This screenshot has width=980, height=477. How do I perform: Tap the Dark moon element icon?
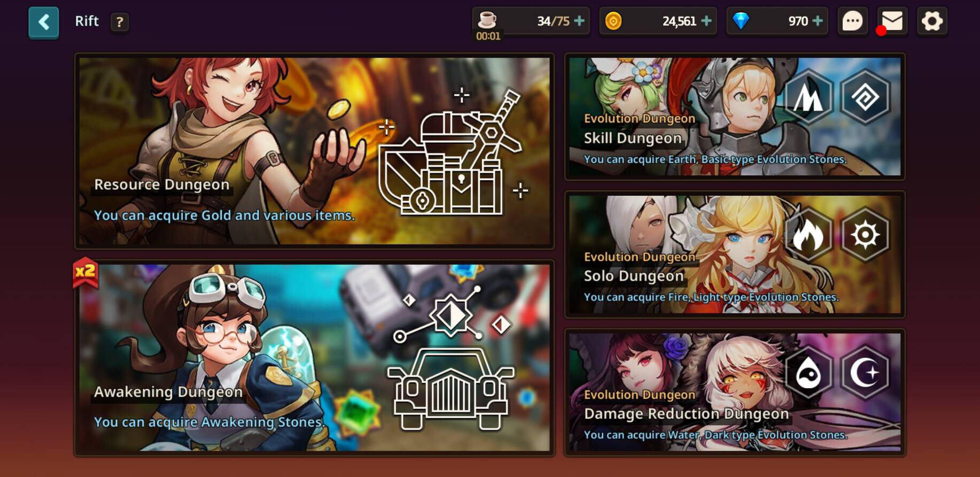click(865, 373)
